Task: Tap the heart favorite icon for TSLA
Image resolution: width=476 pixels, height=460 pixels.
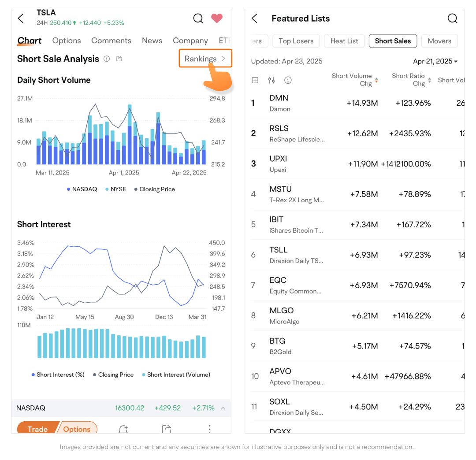Action: pyautogui.click(x=216, y=19)
